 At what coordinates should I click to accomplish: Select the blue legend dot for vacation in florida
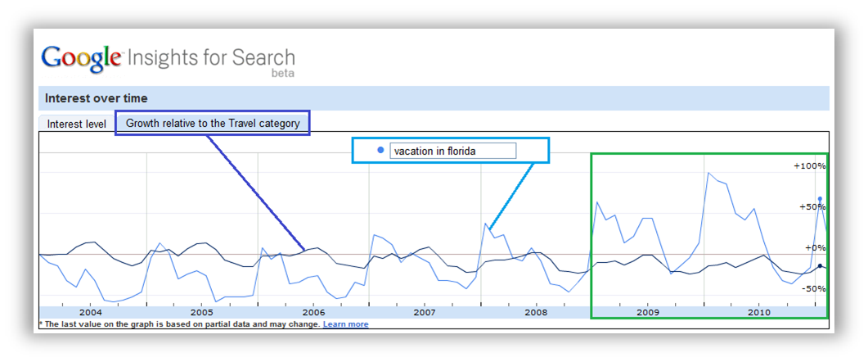point(380,151)
